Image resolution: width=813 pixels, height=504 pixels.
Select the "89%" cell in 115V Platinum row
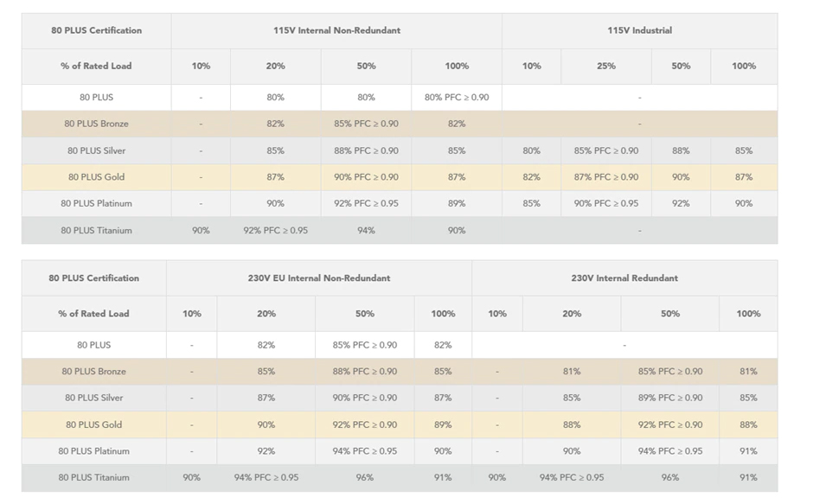click(x=457, y=204)
